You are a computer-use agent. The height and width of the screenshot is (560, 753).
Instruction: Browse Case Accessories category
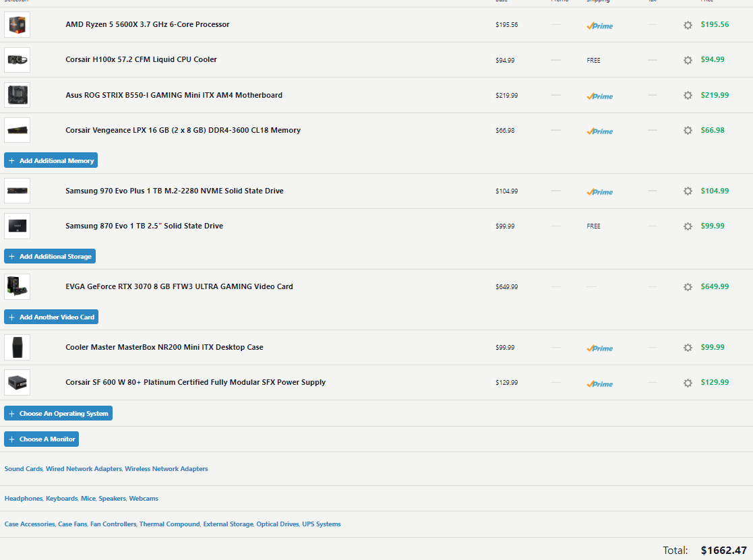click(x=29, y=524)
